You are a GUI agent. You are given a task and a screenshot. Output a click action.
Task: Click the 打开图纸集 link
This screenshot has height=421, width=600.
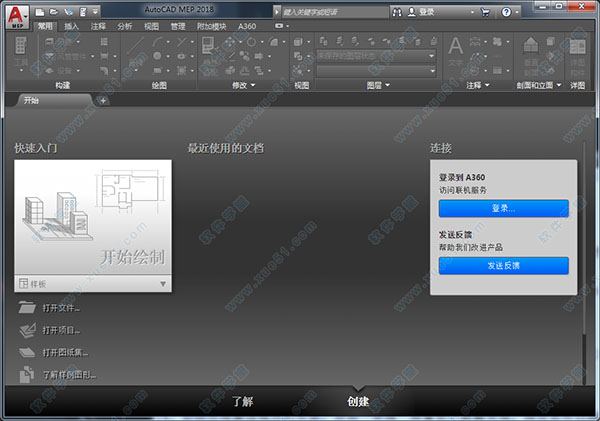[x=65, y=352]
